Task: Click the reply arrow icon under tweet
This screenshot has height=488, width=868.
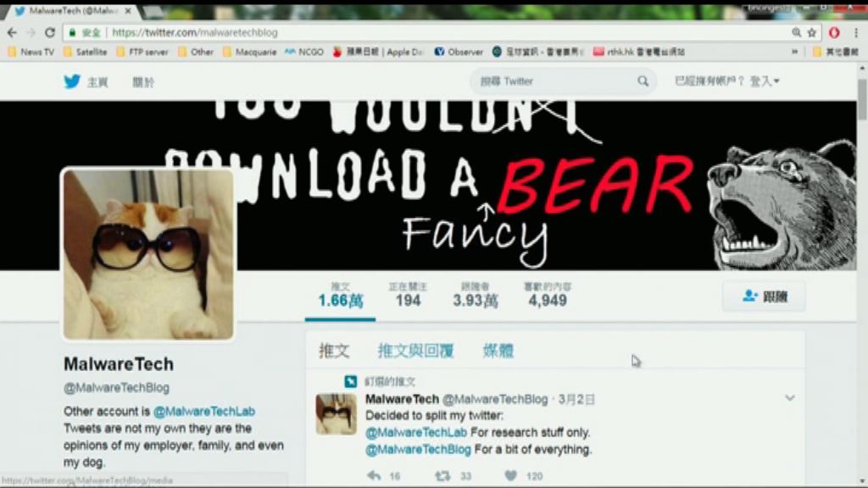Action: point(374,476)
